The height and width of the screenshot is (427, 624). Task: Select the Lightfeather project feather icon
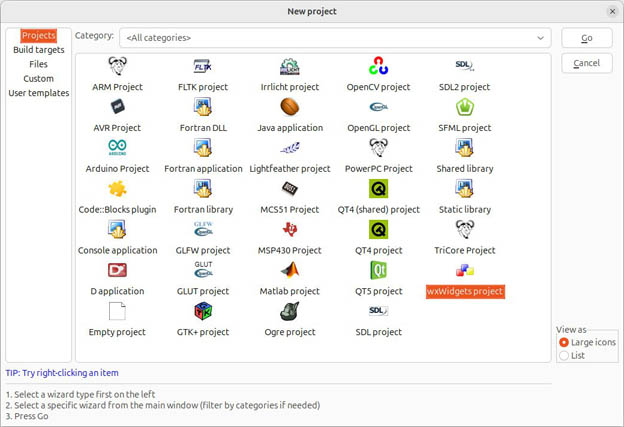(x=290, y=148)
